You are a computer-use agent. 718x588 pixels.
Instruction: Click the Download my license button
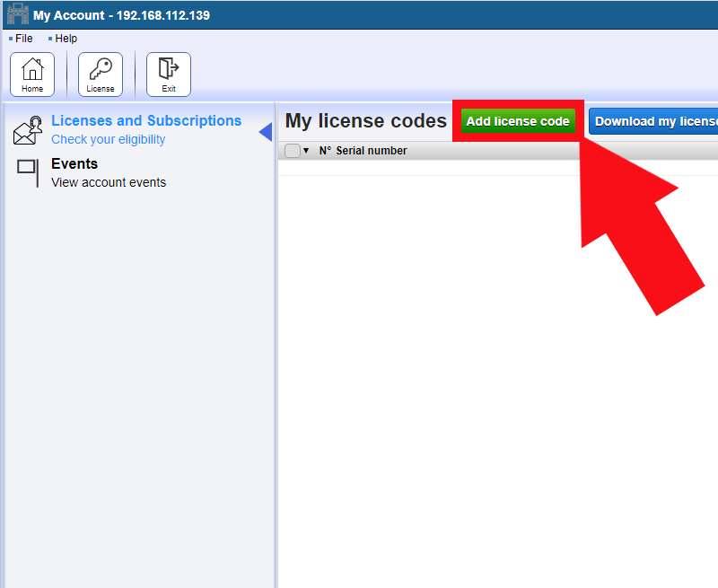pos(653,121)
